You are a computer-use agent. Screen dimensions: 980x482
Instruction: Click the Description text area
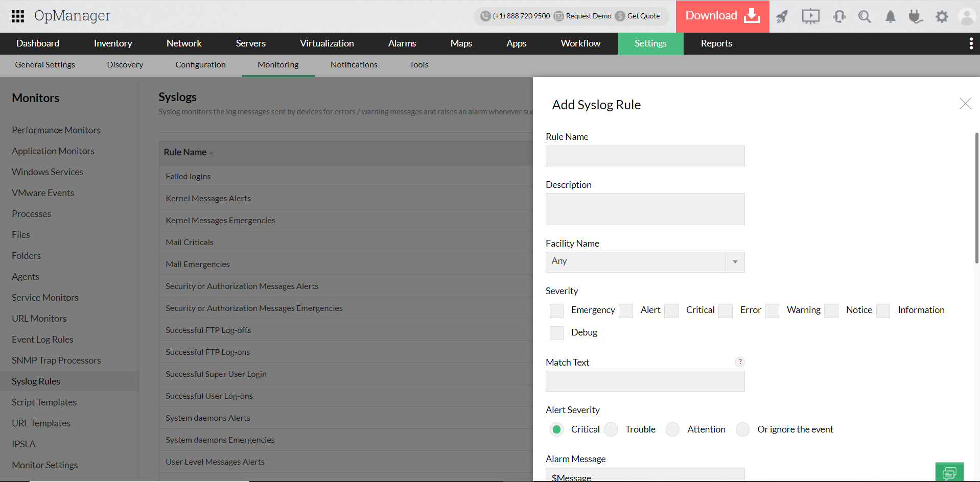coord(645,209)
